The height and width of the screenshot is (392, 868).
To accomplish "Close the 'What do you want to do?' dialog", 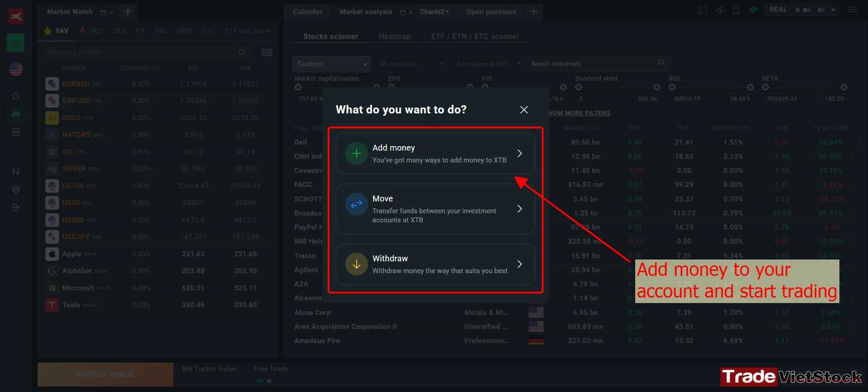I will point(524,110).
